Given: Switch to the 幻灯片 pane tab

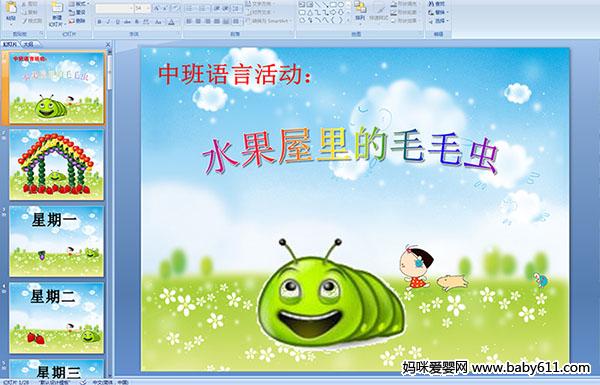Looking at the screenshot, I should tap(10, 44).
